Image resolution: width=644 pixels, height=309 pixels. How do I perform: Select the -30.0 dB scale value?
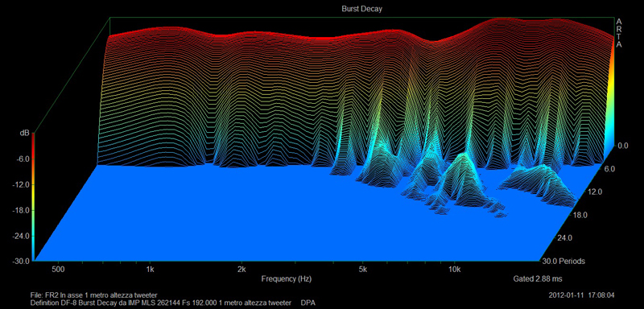(21, 261)
